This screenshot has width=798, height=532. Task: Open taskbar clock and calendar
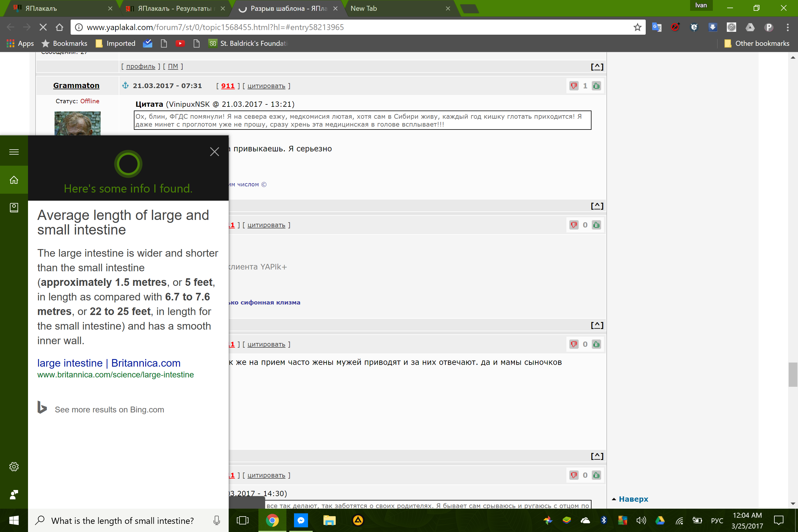click(x=747, y=520)
